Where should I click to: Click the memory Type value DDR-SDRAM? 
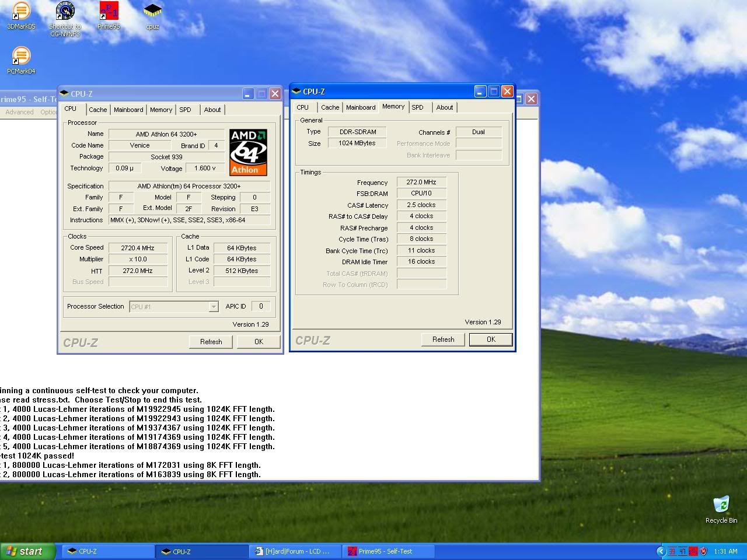pyautogui.click(x=358, y=132)
